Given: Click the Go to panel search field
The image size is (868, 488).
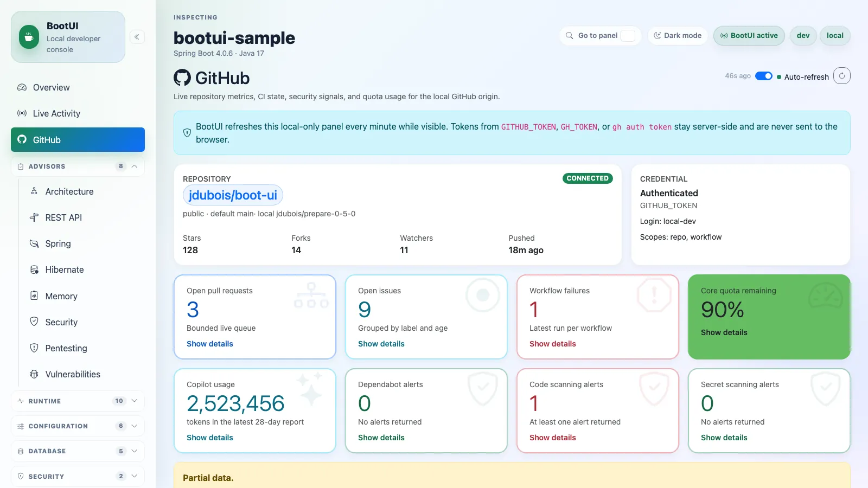Looking at the screenshot, I should [601, 35].
